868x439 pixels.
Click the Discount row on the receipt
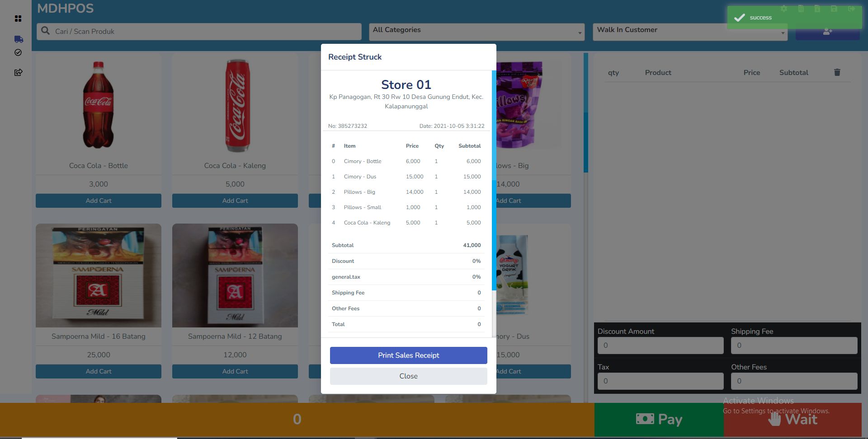click(x=406, y=261)
